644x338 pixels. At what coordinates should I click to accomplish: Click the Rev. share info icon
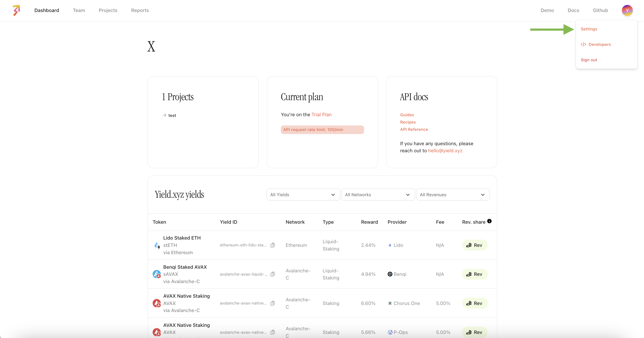pyautogui.click(x=489, y=221)
